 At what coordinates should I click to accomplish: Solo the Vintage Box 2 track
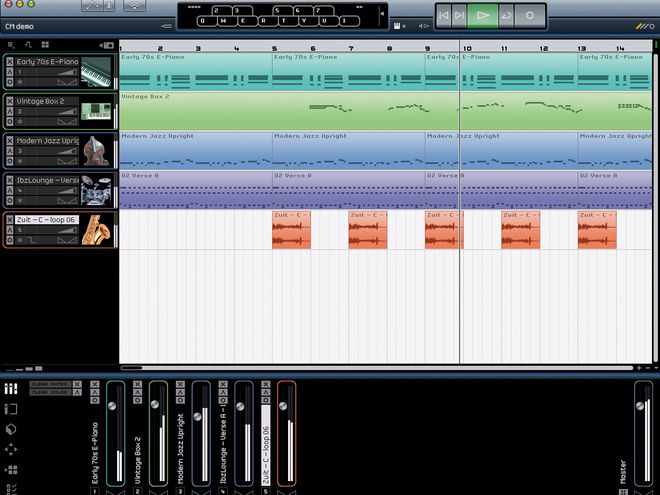point(10,111)
